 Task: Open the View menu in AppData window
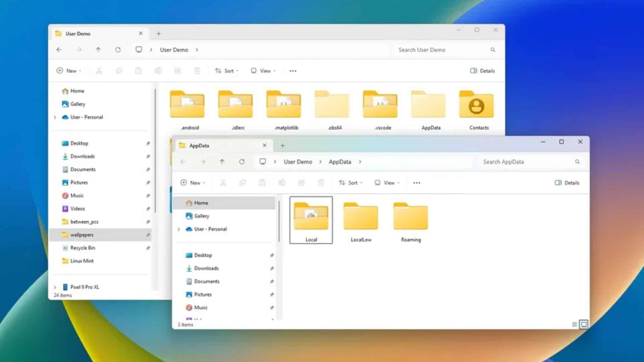click(386, 183)
